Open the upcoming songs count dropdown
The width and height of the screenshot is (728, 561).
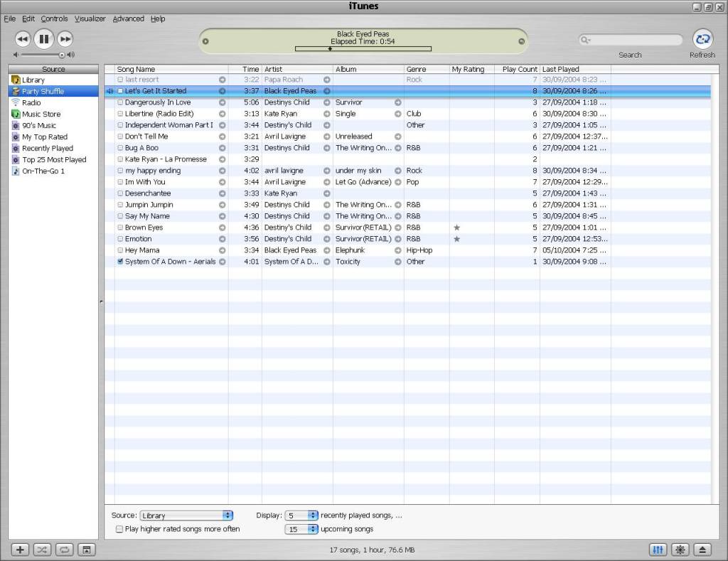(301, 529)
